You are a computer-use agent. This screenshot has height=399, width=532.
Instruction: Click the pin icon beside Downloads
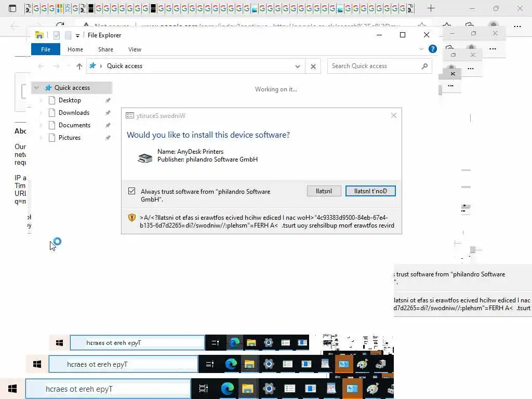pos(108,113)
